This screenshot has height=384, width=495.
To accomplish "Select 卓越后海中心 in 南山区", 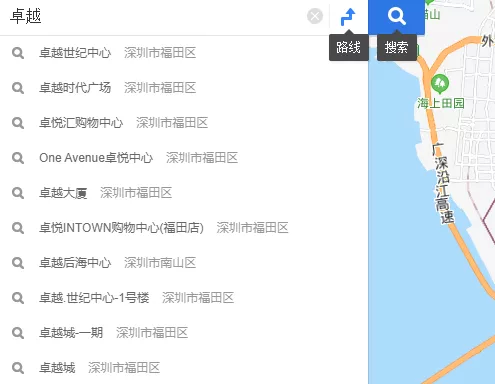I will point(184,263).
